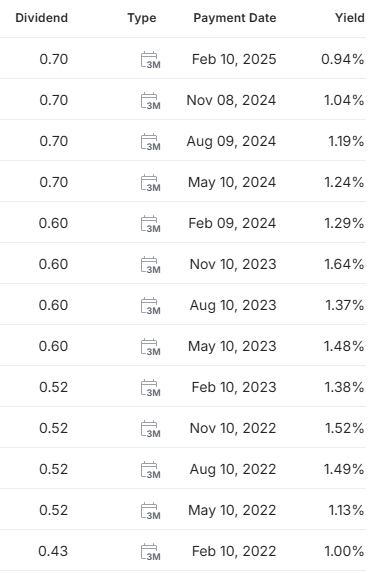Click the quarterly calendar icon for Feb 10, 2025
This screenshot has width=383, height=573.
[x=151, y=60]
